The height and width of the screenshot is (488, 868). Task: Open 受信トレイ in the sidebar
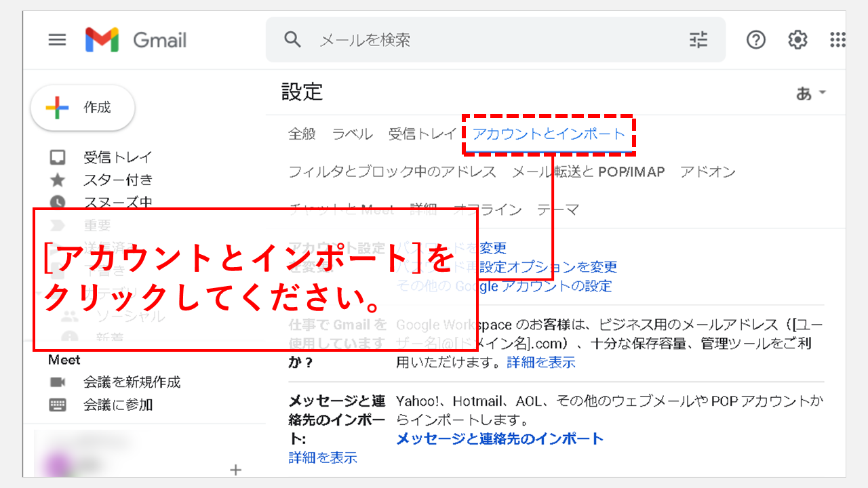[118, 157]
